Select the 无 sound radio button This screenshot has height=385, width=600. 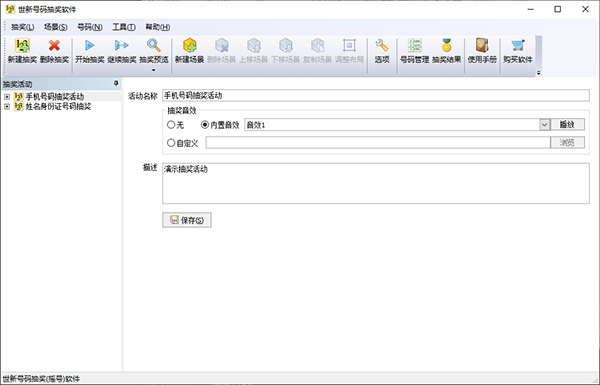171,125
